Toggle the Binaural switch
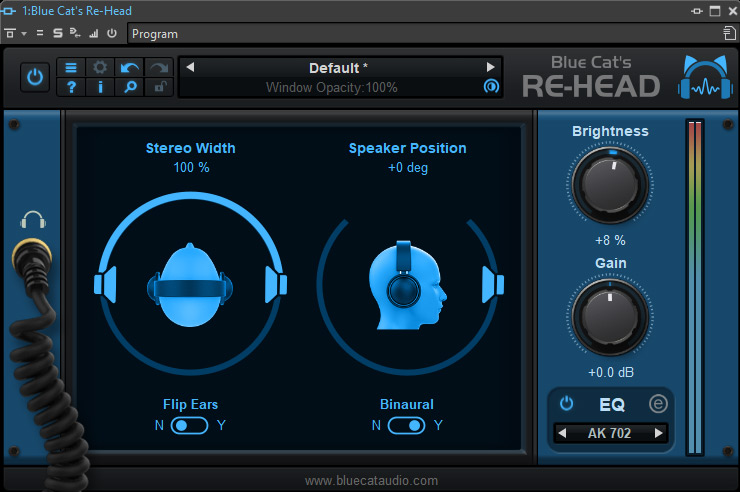Image resolution: width=740 pixels, height=492 pixels. click(406, 425)
